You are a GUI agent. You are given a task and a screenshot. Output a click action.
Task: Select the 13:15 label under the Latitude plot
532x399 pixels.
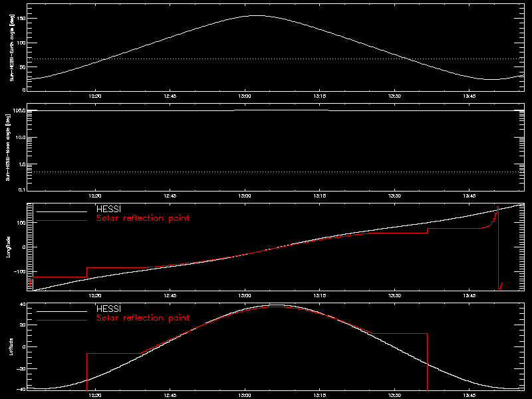[x=320, y=396]
